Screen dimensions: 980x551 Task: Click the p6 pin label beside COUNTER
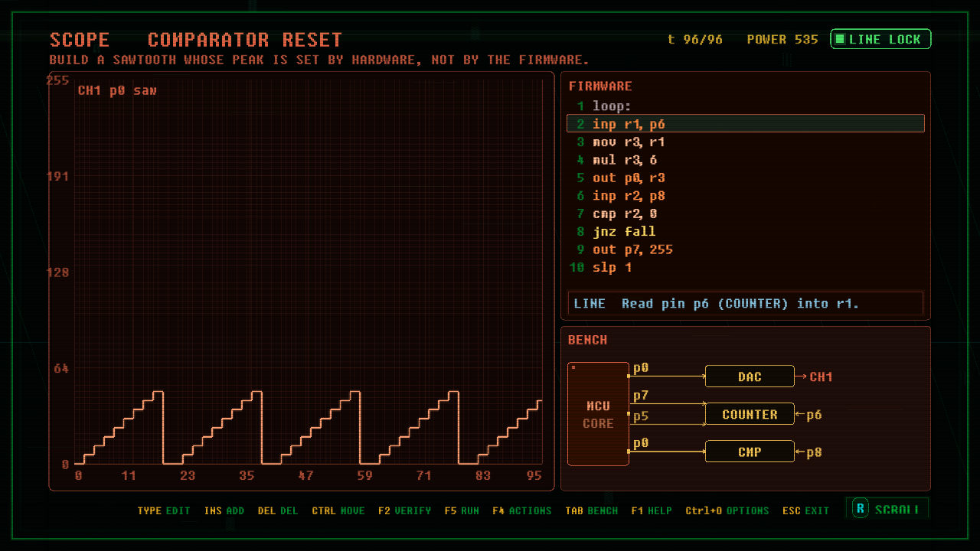[814, 414]
